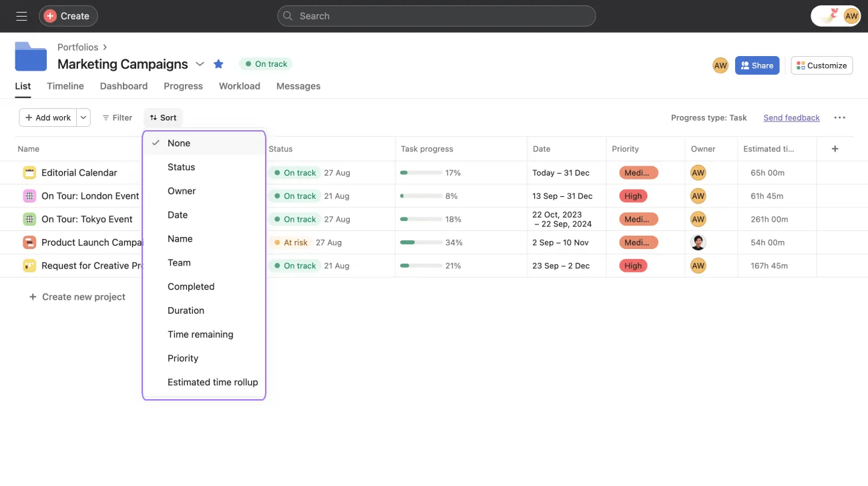
Task: Click the plus icon to add column
Action: pyautogui.click(x=835, y=149)
